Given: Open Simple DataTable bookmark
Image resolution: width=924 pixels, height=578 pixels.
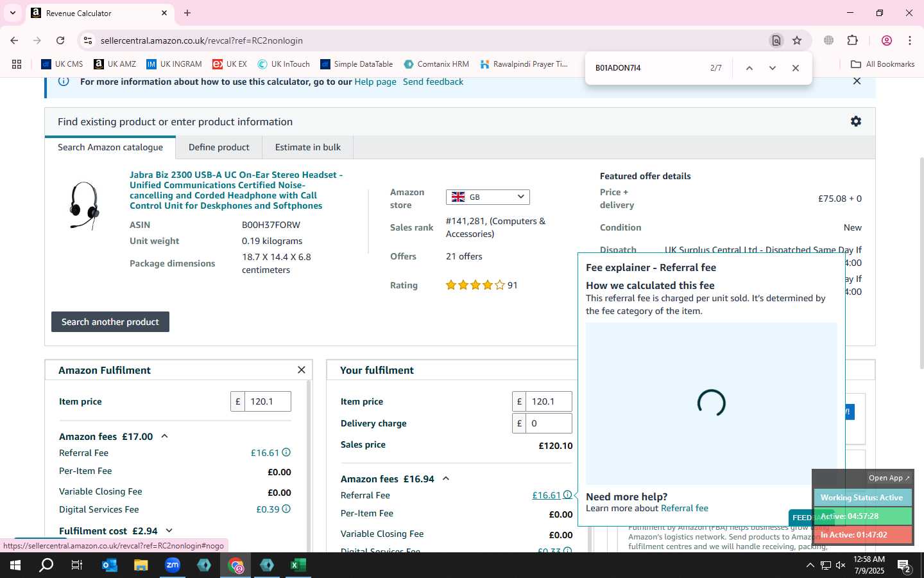Looking at the screenshot, I should pos(357,64).
